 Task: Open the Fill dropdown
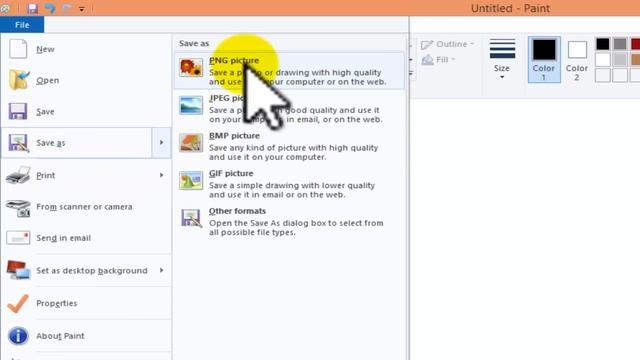438,60
